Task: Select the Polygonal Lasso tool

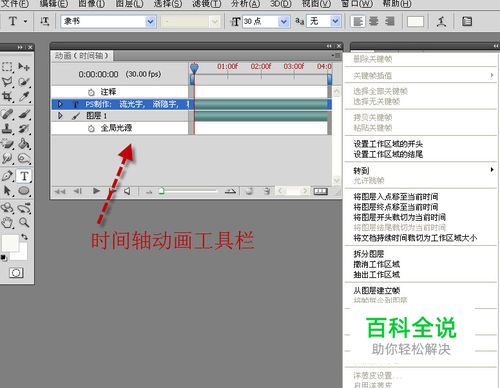Action: 7,82
